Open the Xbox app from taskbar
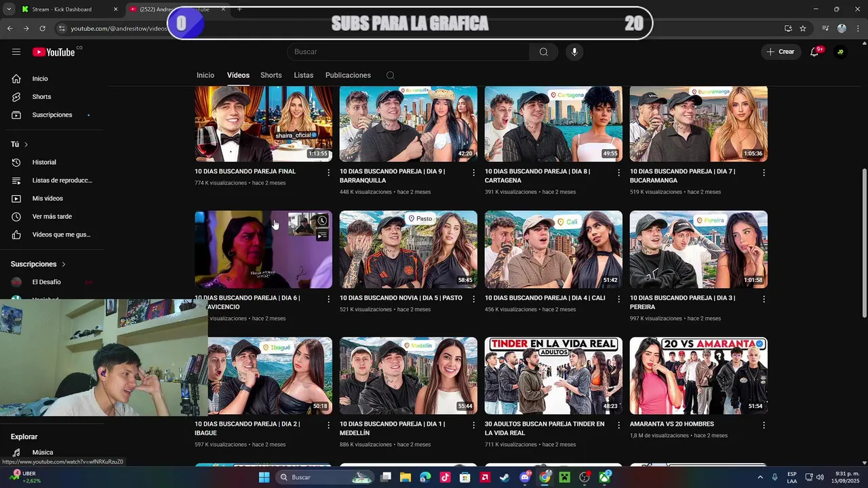The width and height of the screenshot is (868, 488). click(604, 477)
